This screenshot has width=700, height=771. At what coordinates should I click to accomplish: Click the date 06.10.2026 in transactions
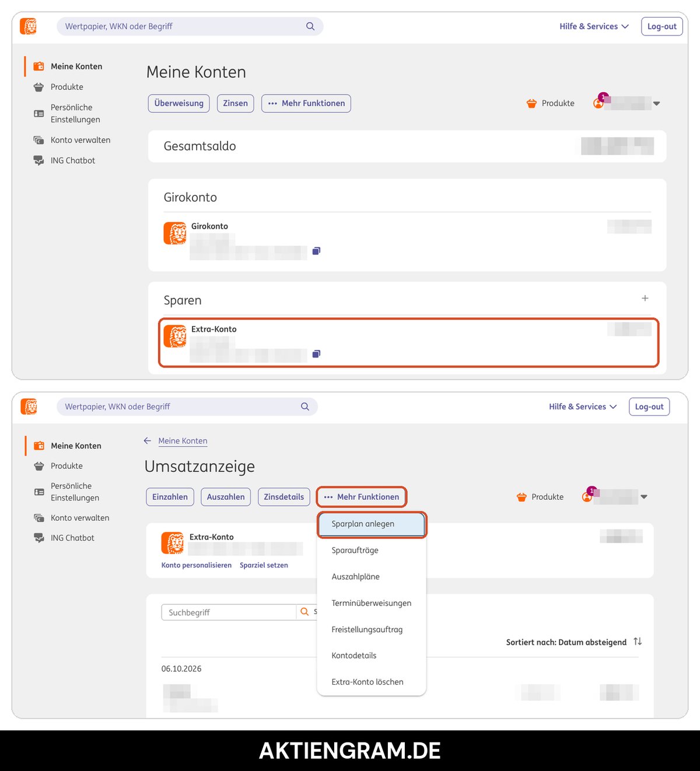181,669
